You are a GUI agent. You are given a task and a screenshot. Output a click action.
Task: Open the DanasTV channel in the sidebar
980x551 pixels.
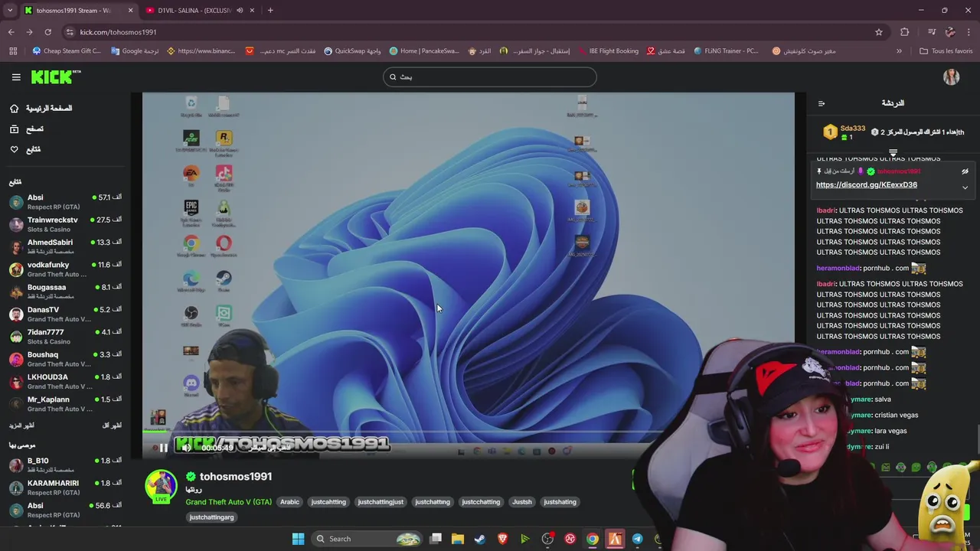(x=65, y=314)
